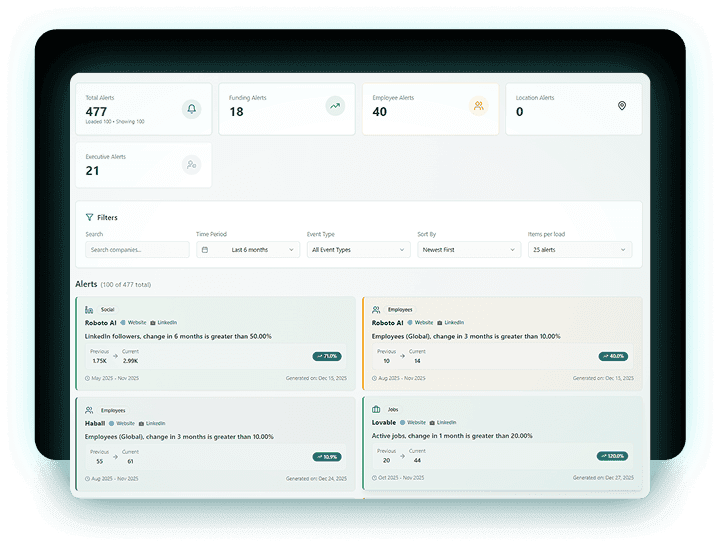Viewport: 721px width, 547px height.
Task: Click the Social chart icon on Roboto AI card
Action: coord(89,310)
